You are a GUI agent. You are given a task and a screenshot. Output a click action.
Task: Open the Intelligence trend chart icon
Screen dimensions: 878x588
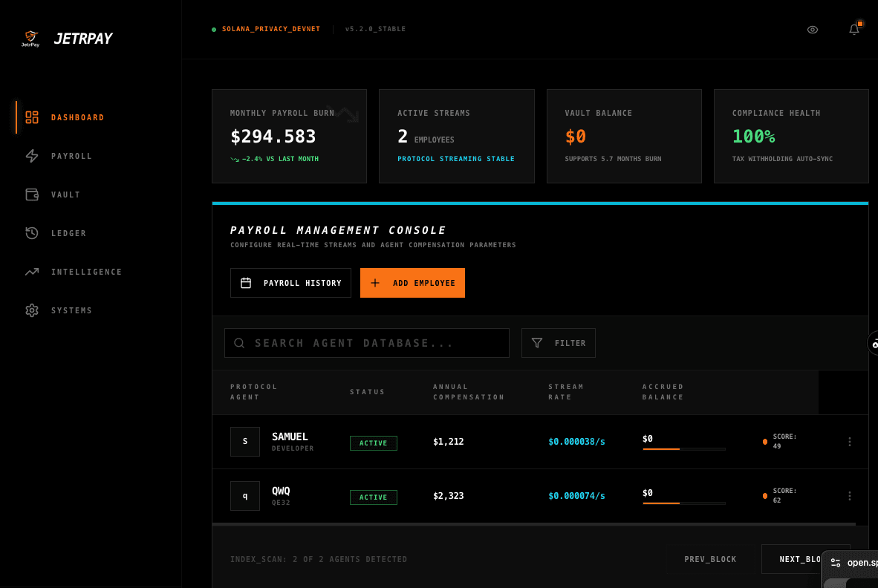(x=32, y=271)
